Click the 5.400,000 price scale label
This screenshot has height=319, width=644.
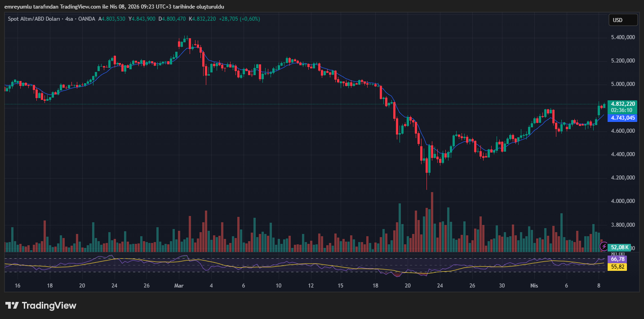point(623,37)
